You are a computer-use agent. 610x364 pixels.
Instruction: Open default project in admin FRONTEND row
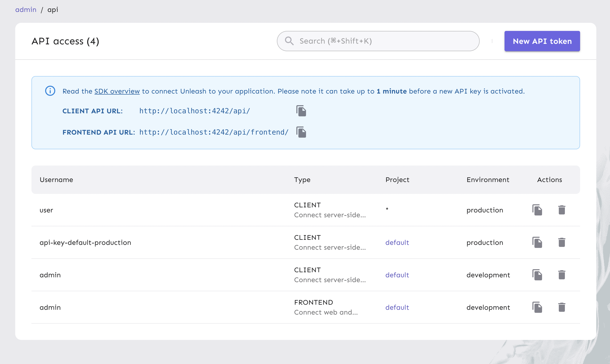point(397,307)
